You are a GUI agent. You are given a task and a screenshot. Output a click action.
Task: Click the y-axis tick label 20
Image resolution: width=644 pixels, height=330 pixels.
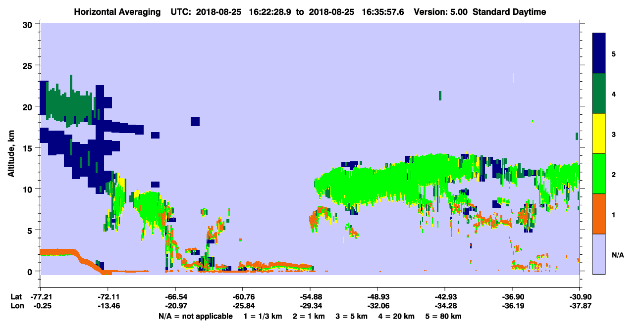(29, 107)
